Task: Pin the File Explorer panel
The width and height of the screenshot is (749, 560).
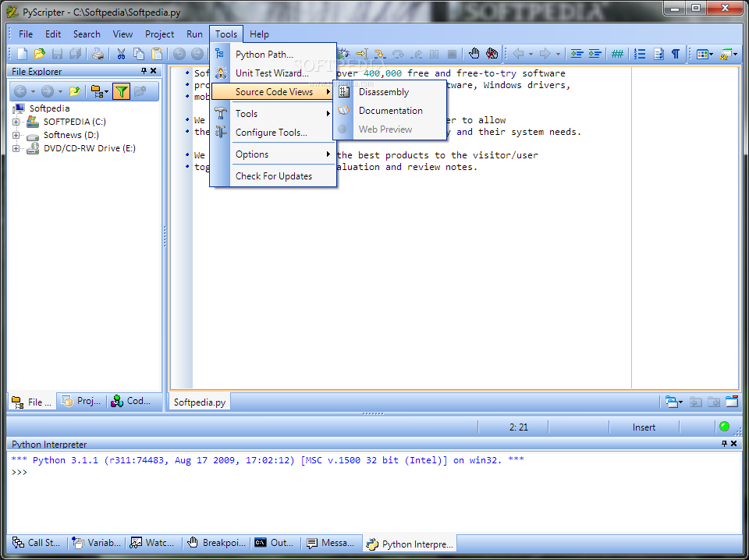Action: coord(144,71)
